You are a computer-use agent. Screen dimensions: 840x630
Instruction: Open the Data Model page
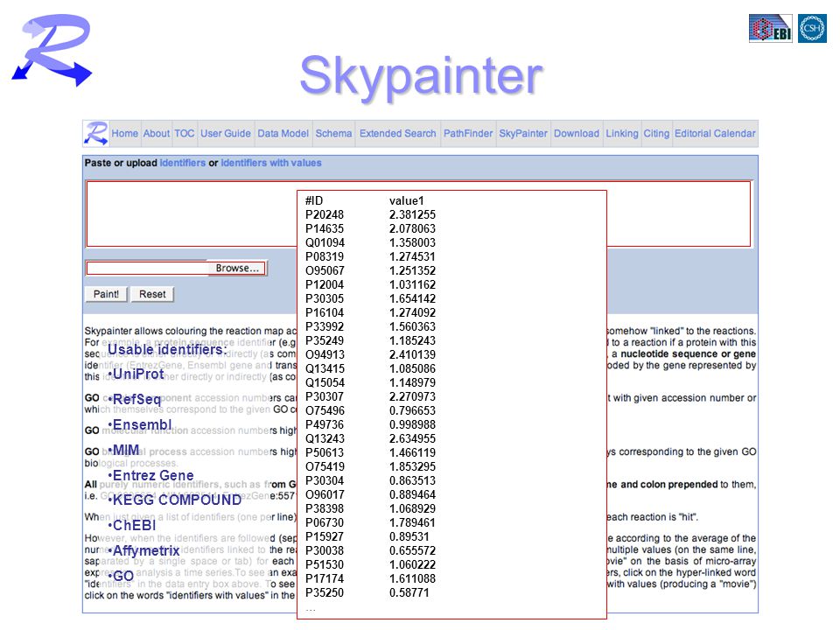(283, 133)
